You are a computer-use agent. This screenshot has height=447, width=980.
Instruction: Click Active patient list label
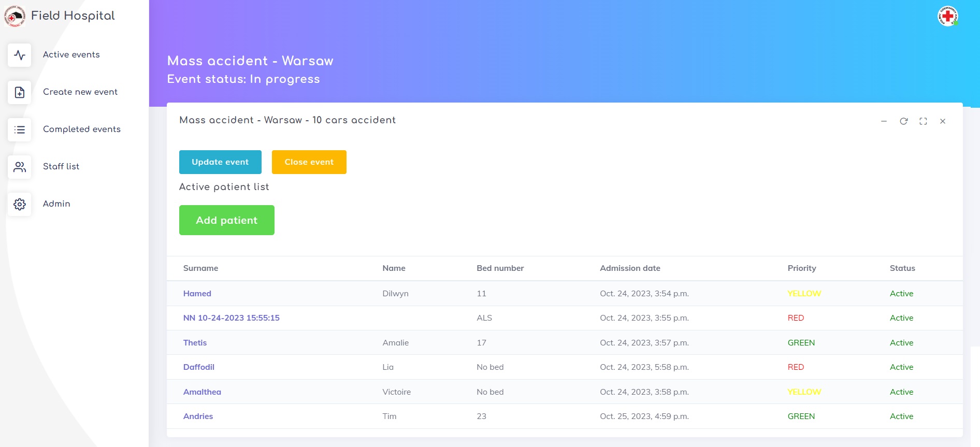[224, 187]
